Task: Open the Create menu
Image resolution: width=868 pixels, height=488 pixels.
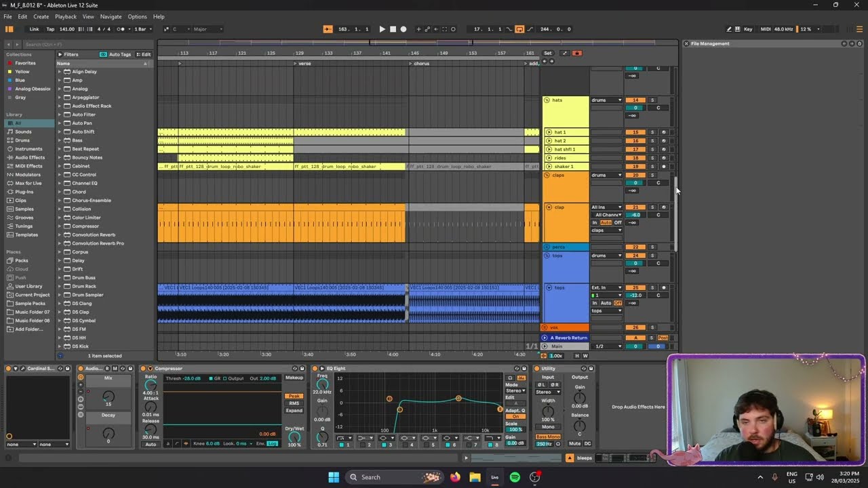Action: tap(41, 16)
